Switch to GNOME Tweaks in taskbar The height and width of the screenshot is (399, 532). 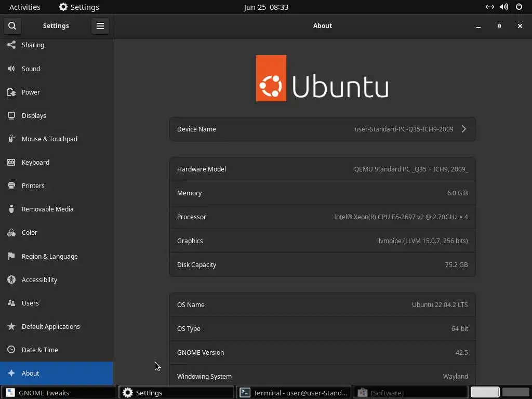pyautogui.click(x=58, y=393)
